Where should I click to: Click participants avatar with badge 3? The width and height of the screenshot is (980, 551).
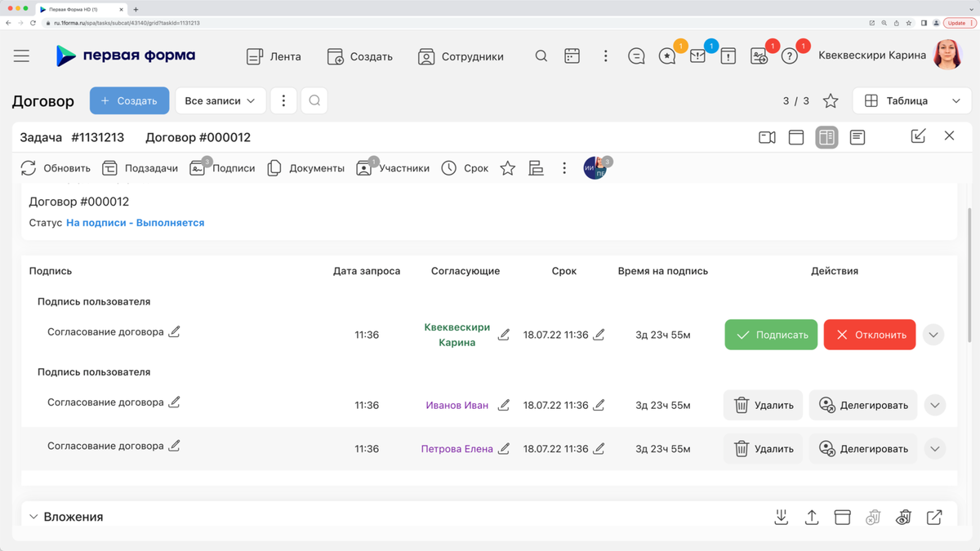coord(596,168)
